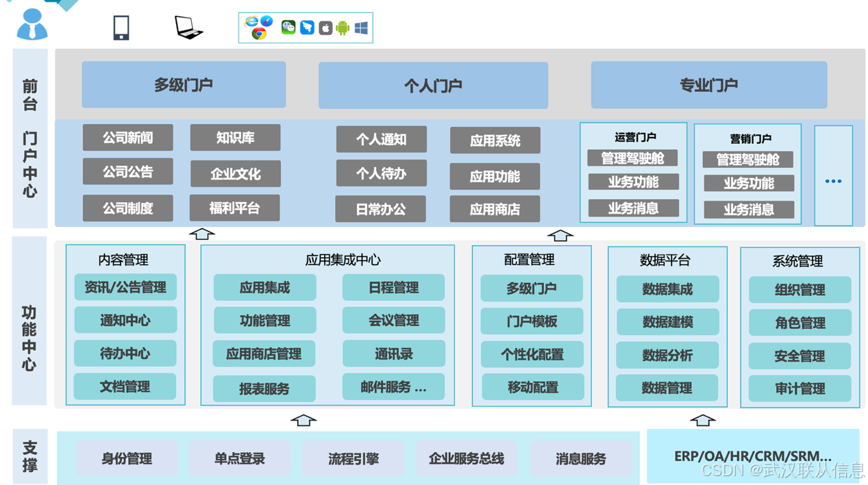Click the mobile phone icon

(x=121, y=27)
